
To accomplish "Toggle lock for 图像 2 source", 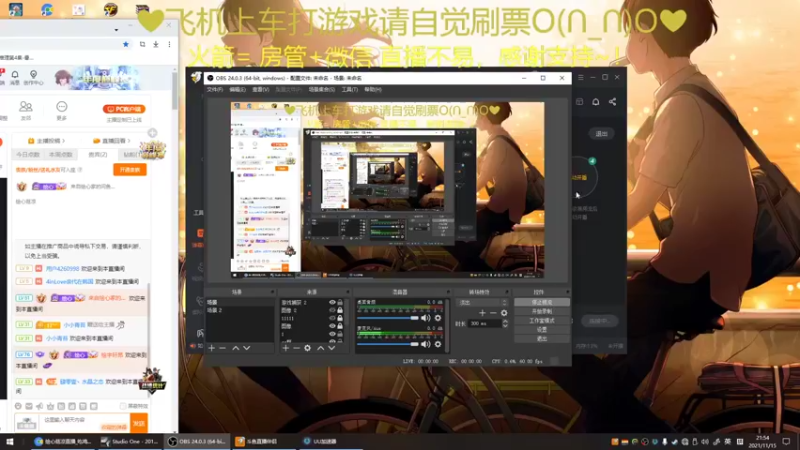I will click(x=340, y=310).
